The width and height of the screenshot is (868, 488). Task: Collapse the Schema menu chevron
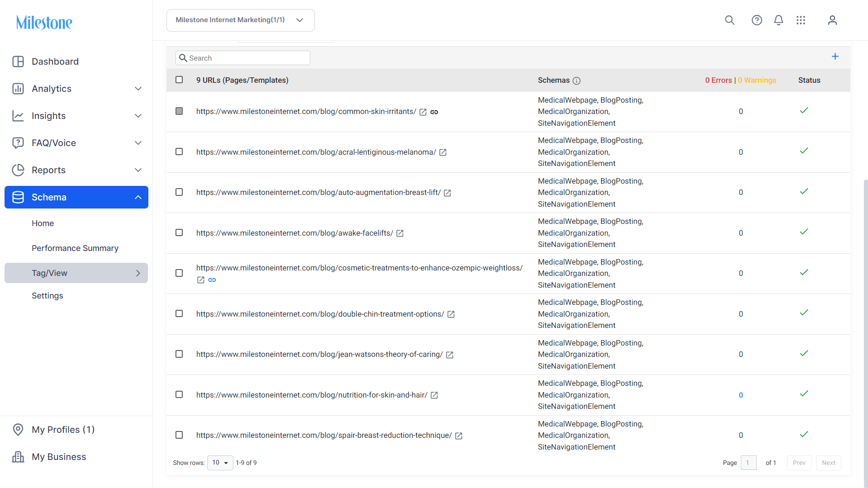(x=138, y=197)
